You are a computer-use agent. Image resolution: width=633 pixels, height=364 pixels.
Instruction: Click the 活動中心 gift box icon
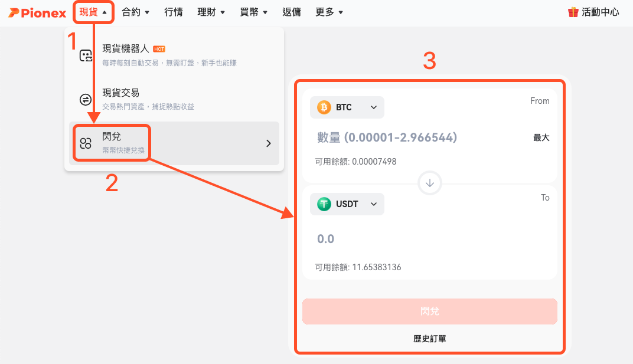point(573,12)
